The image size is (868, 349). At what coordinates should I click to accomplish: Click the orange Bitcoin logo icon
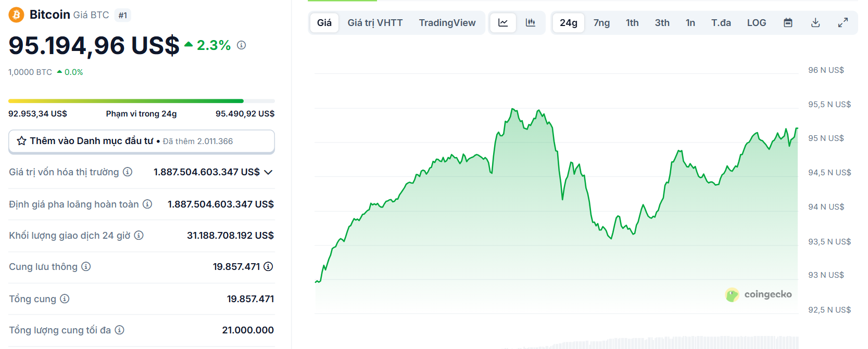pyautogui.click(x=16, y=15)
